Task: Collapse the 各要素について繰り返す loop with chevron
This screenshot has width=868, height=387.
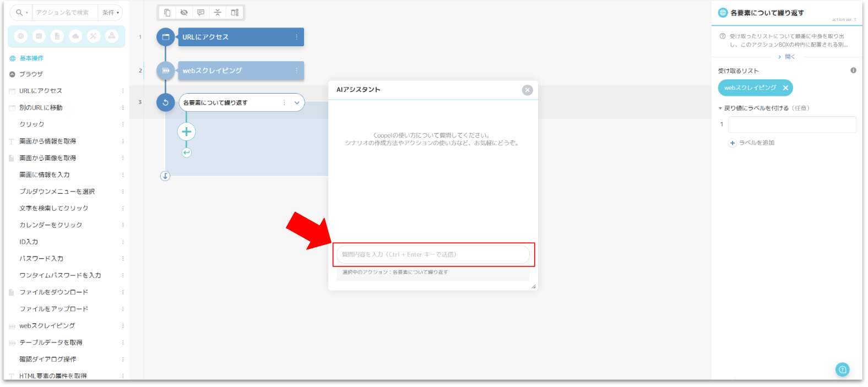Action: point(297,102)
